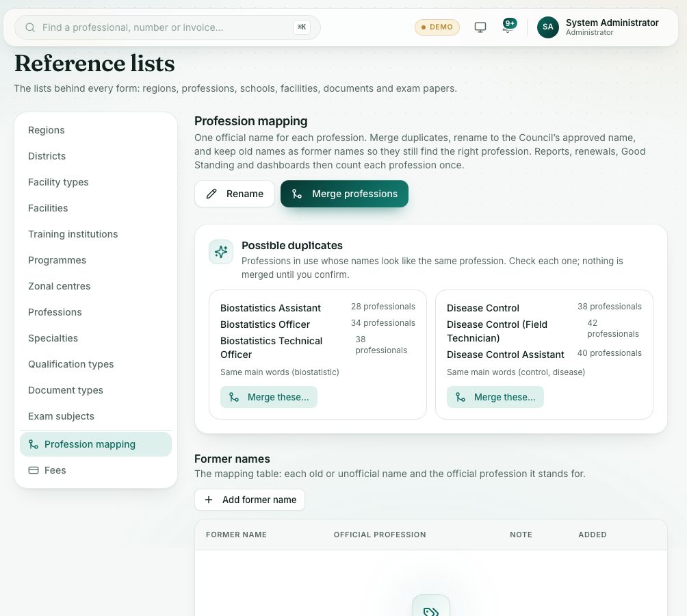Click the SA user avatar
This screenshot has height=616, width=687.
(x=547, y=27)
